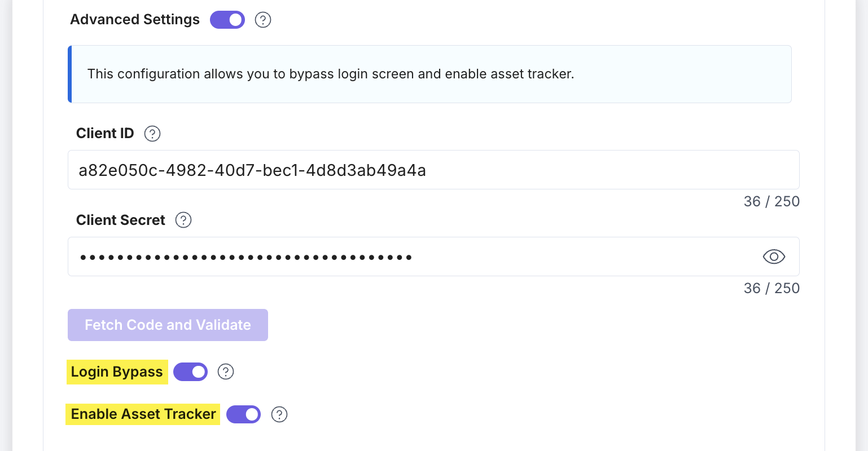Image resolution: width=868 pixels, height=451 pixels.
Task: Click the info banner about bypassing login
Action: 429,74
